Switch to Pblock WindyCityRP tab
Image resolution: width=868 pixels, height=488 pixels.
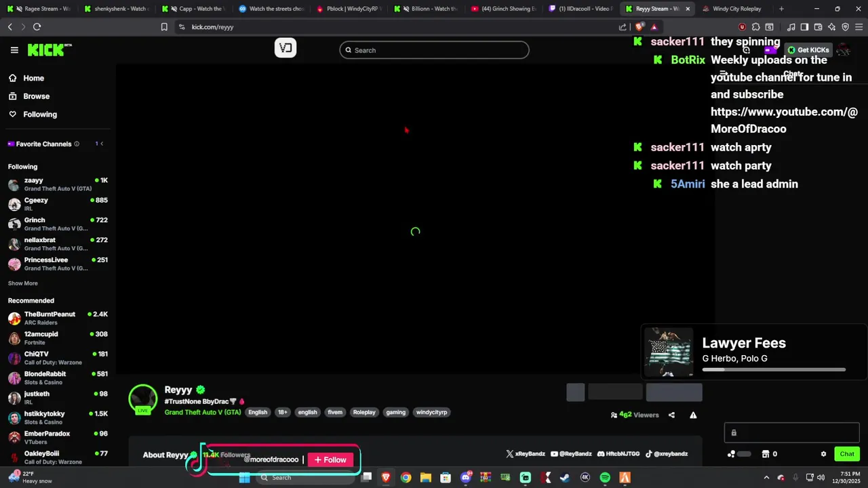pos(349,9)
